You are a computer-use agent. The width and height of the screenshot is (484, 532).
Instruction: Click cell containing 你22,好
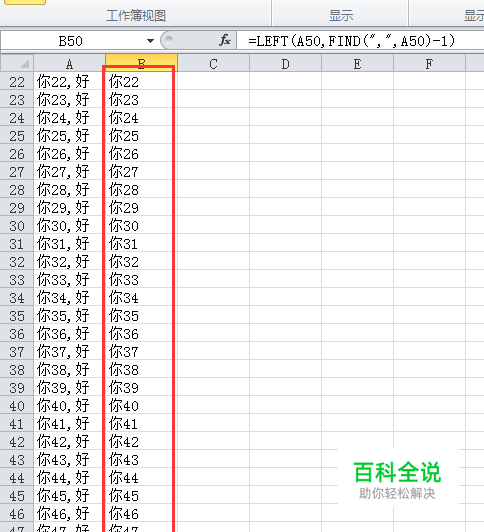(x=69, y=81)
